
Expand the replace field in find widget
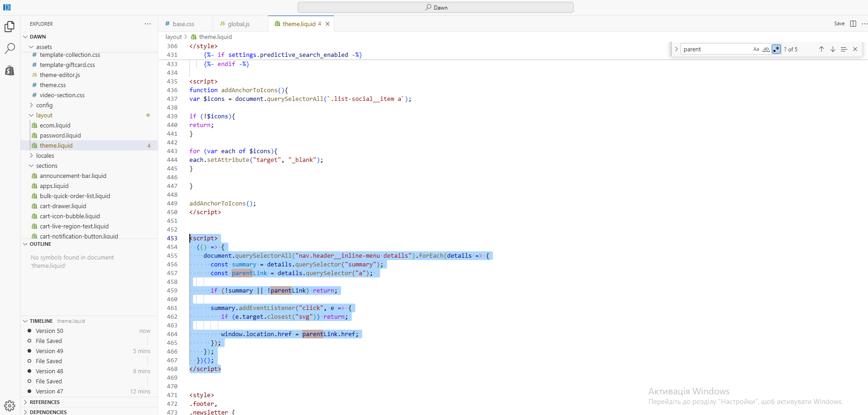[676, 49]
